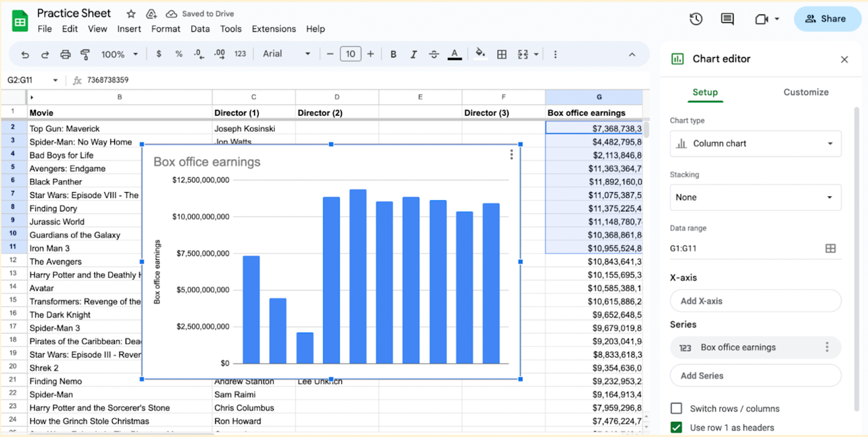This screenshot has height=437, width=868.
Task: Open the Insert menu
Action: point(129,29)
